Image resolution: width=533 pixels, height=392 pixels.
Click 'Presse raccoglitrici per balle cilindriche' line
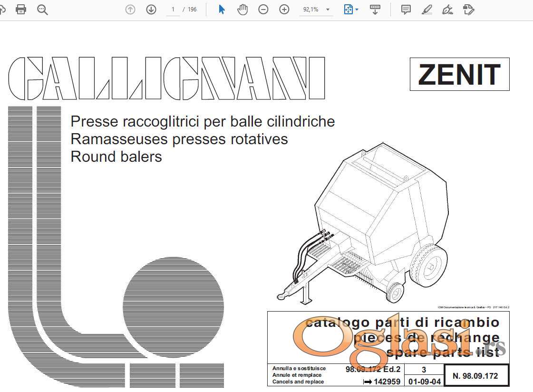(x=203, y=121)
